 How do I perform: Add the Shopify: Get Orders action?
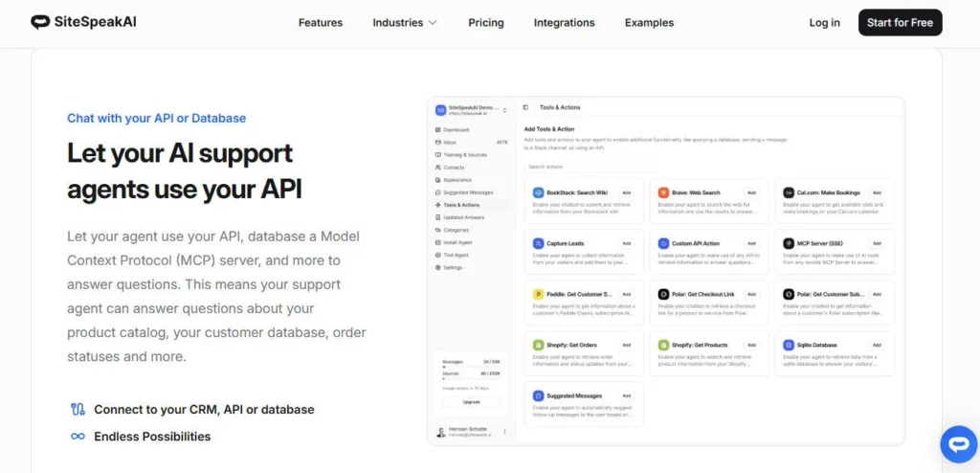pos(626,345)
